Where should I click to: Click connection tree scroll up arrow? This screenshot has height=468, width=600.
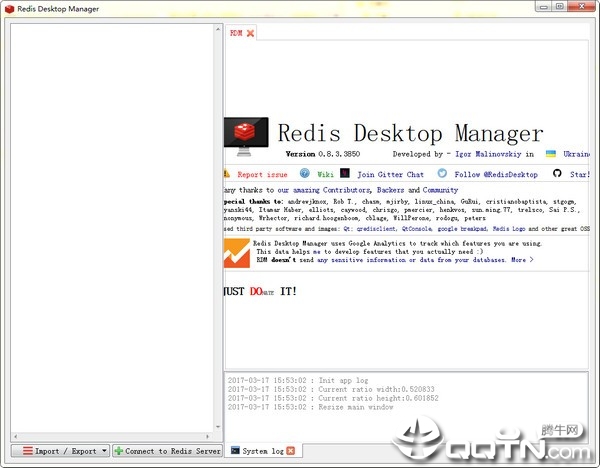pos(218,29)
